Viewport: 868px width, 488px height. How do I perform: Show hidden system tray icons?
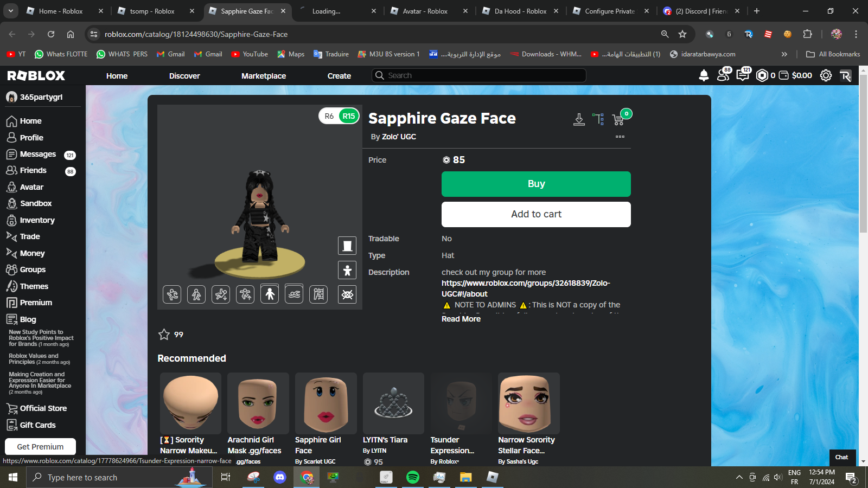point(739,477)
